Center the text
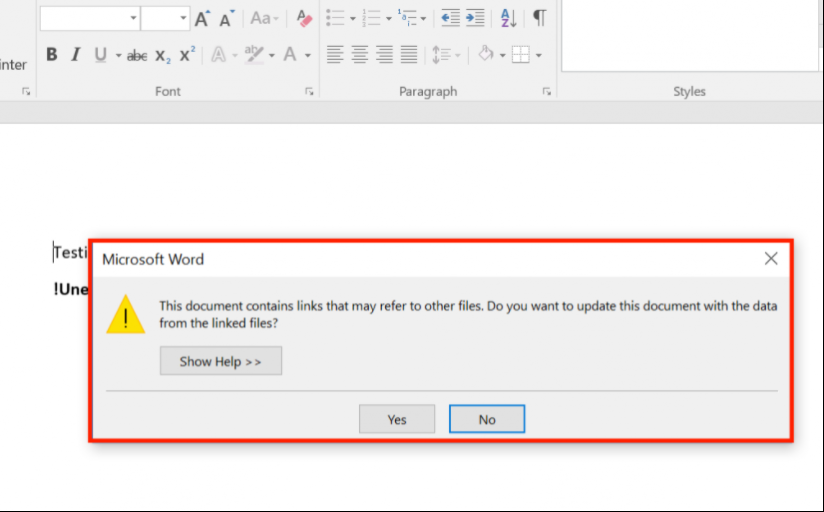Viewport: 824px width, 512px height. point(360,55)
